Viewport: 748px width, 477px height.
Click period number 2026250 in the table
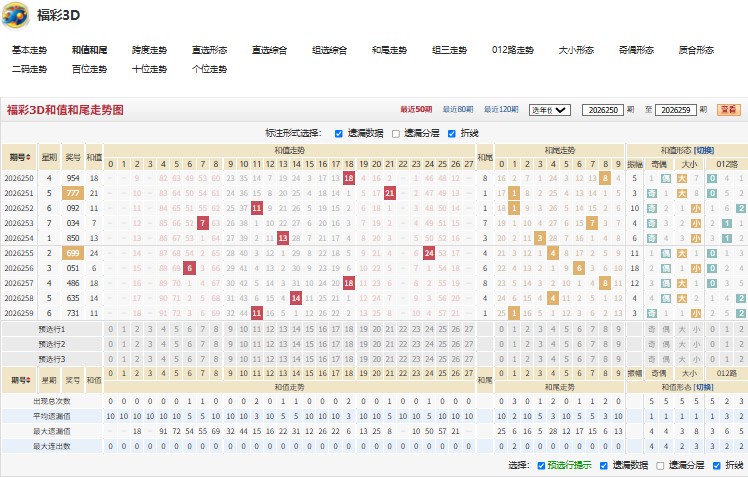pos(19,178)
